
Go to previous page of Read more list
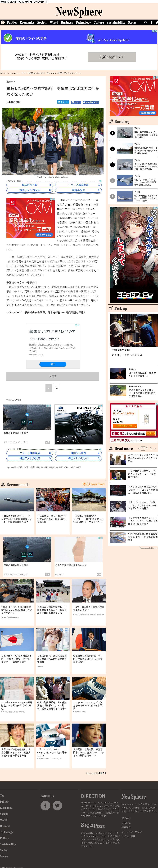[x=138, y=448]
